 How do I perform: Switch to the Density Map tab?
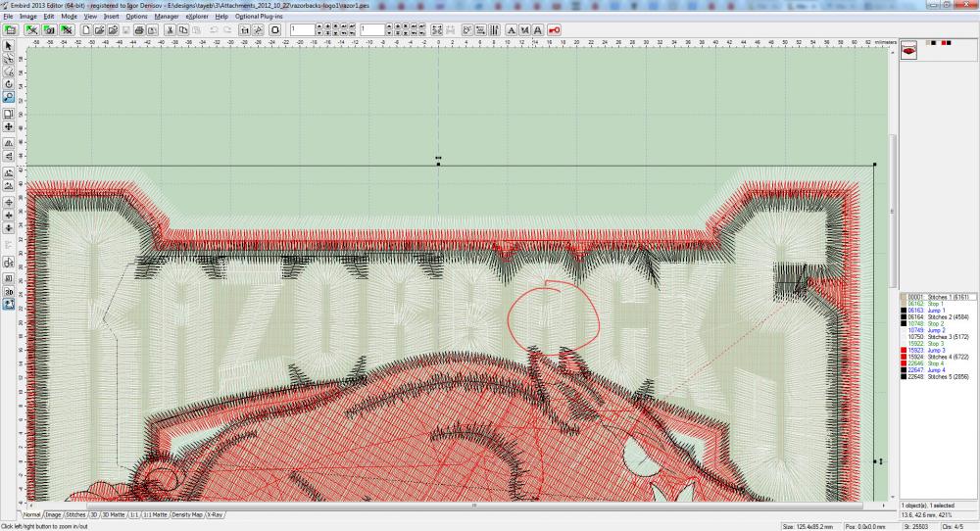(x=187, y=514)
